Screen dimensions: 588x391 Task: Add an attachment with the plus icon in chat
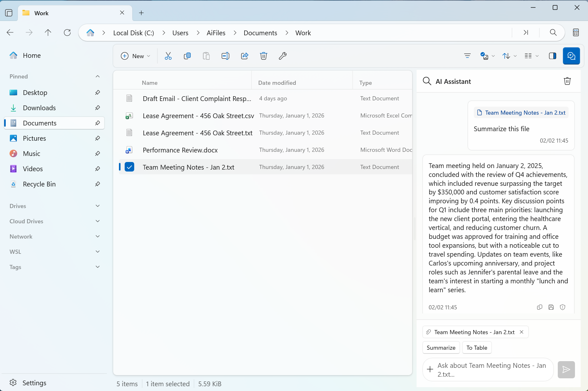(430, 369)
